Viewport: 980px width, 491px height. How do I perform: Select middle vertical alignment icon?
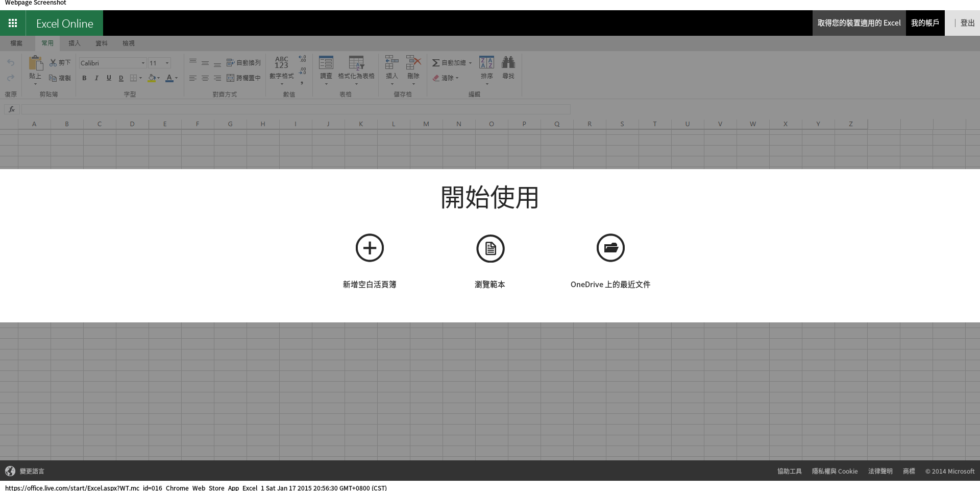coord(205,62)
